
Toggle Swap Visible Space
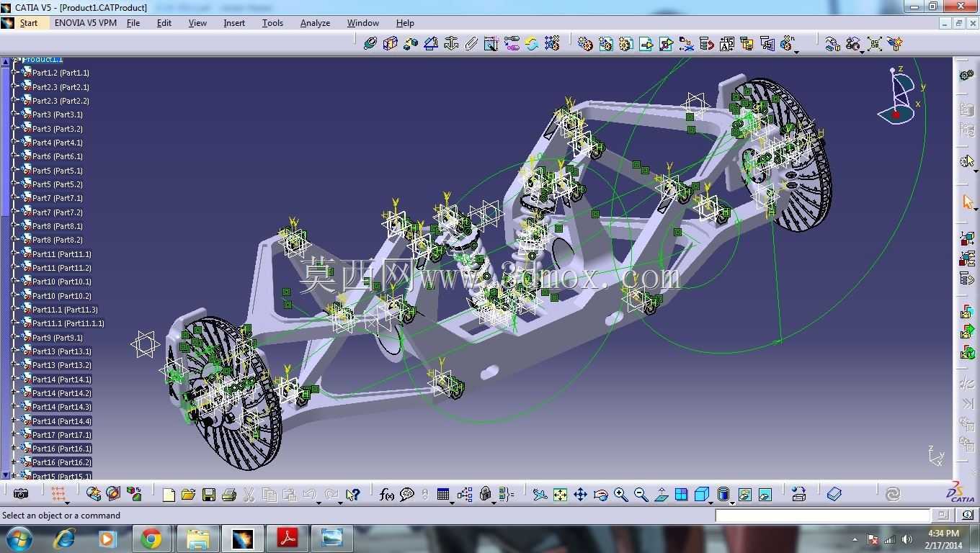765,494
